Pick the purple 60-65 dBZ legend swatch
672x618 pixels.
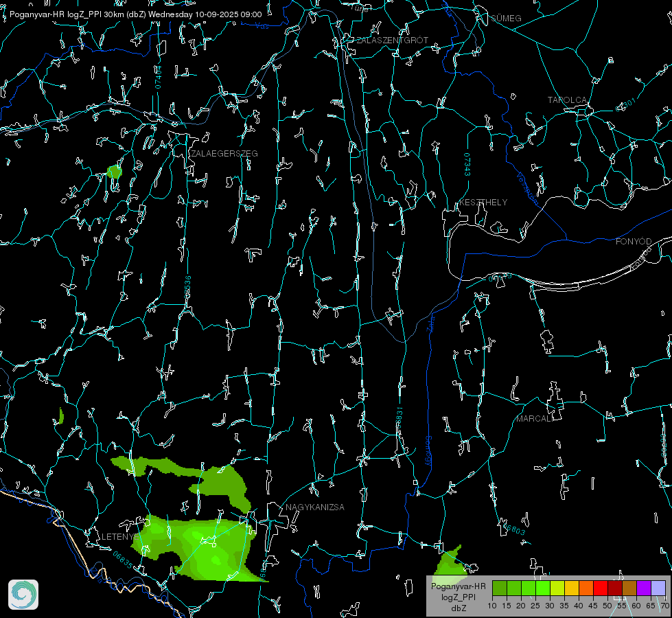point(644,588)
